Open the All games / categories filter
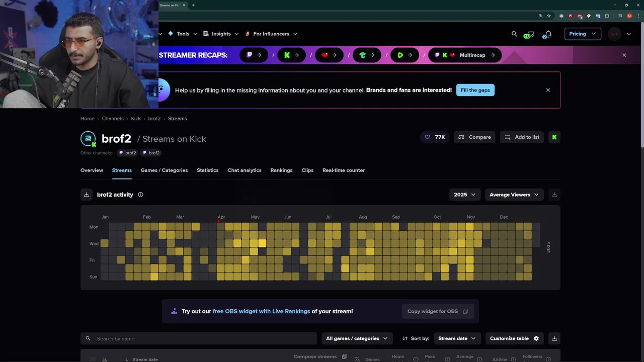The height and width of the screenshot is (362, 644). pyautogui.click(x=357, y=338)
